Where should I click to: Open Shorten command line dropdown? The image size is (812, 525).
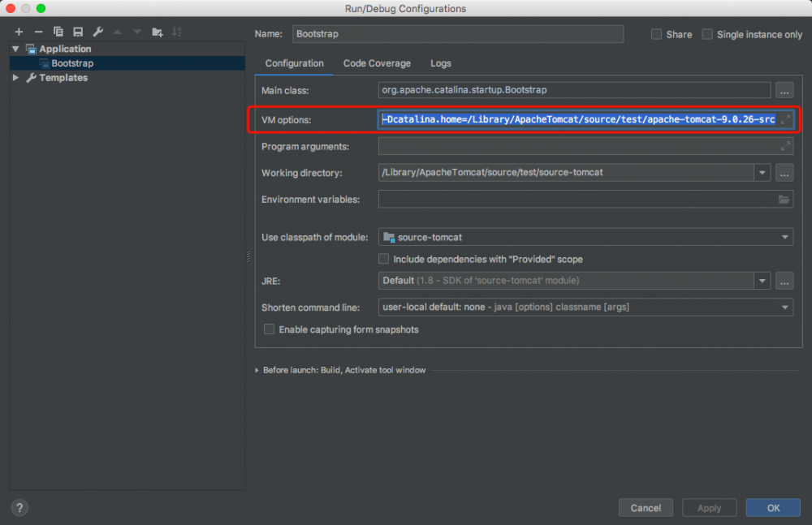586,308
